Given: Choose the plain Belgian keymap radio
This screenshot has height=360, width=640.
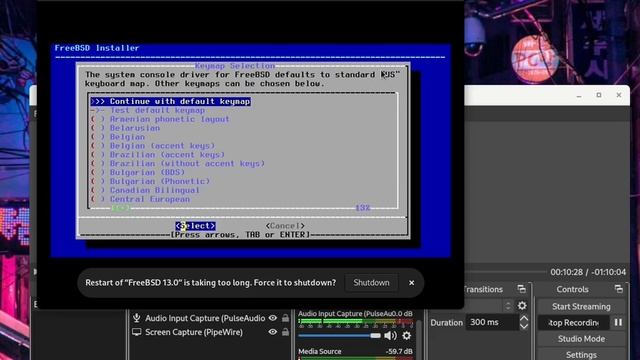Looking at the screenshot, I should tap(118, 137).
